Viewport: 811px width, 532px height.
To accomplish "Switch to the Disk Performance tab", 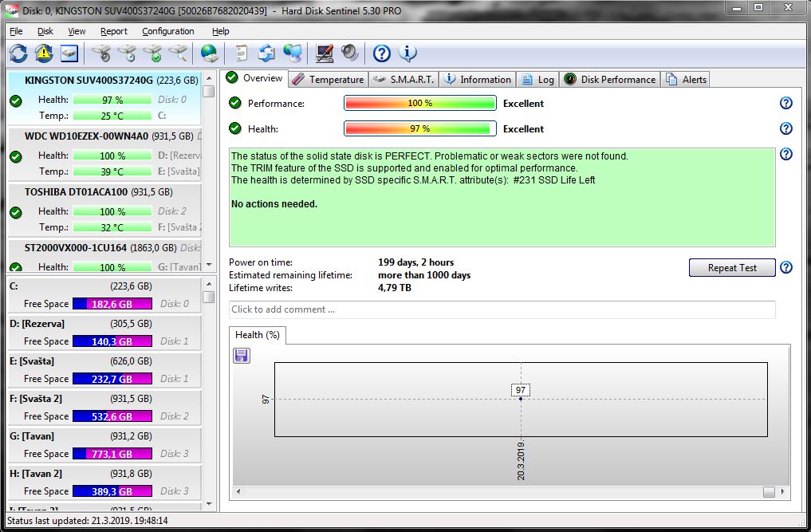I will point(610,79).
